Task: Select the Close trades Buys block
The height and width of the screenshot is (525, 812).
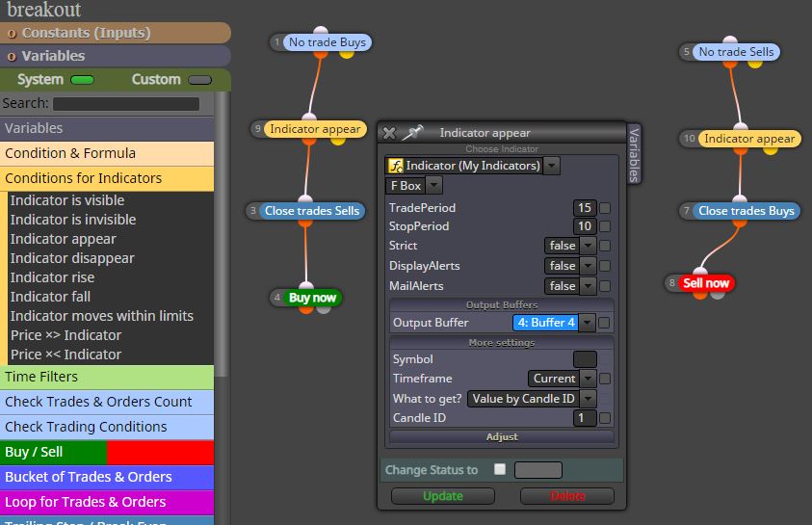Action: (747, 211)
